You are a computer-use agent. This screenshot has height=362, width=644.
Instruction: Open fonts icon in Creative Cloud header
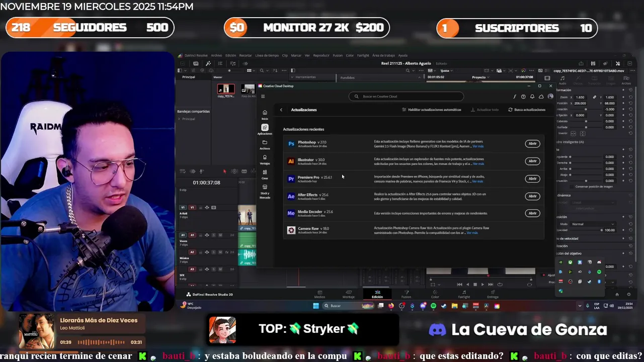(x=515, y=97)
